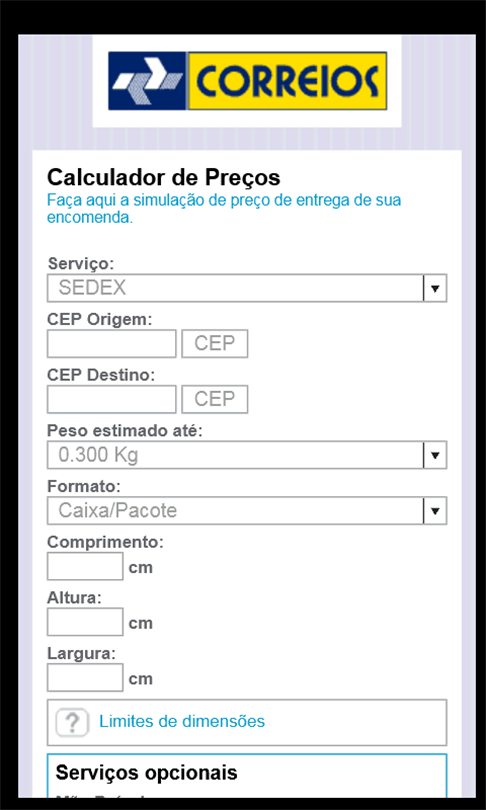The width and height of the screenshot is (486, 810).
Task: Select the 0.300 Kg weight field
Action: coord(247,455)
